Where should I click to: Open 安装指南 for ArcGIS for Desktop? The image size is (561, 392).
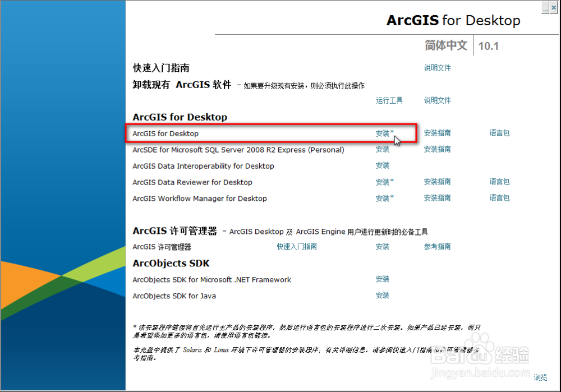click(437, 133)
